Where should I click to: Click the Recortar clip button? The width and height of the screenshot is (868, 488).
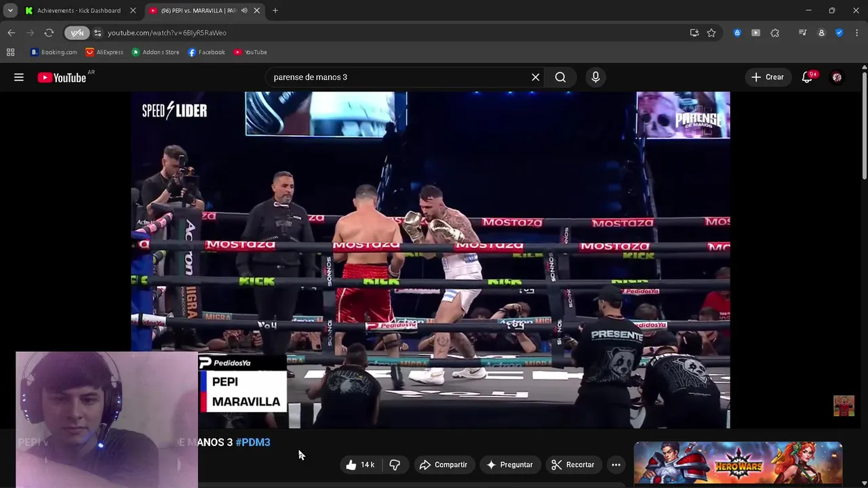(x=573, y=465)
